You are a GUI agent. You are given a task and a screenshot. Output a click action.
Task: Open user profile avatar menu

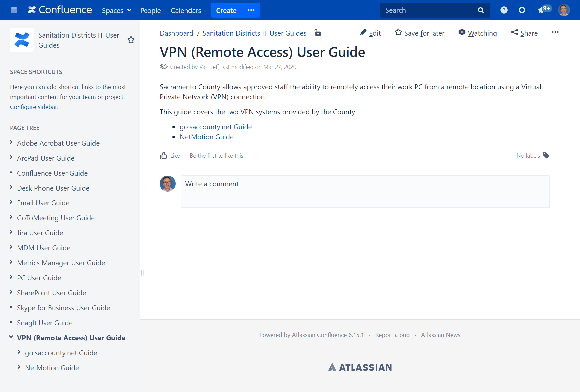click(x=564, y=10)
